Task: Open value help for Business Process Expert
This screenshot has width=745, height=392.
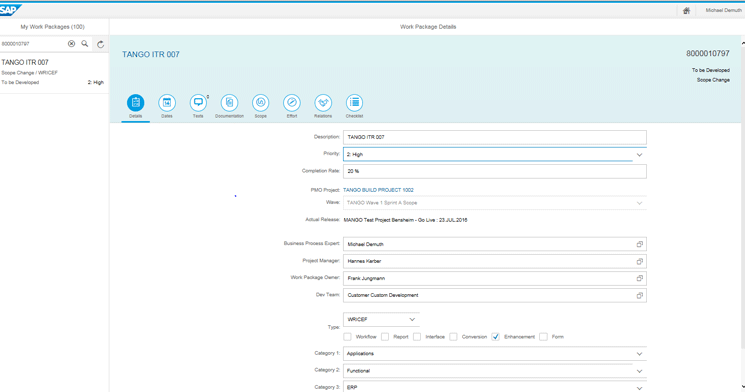Action: 640,244
